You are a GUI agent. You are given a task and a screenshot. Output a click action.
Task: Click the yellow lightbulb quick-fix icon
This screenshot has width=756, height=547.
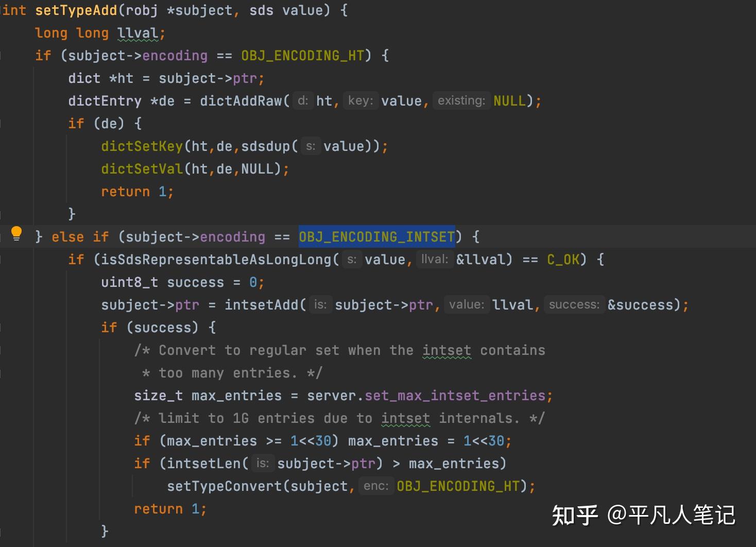16,233
